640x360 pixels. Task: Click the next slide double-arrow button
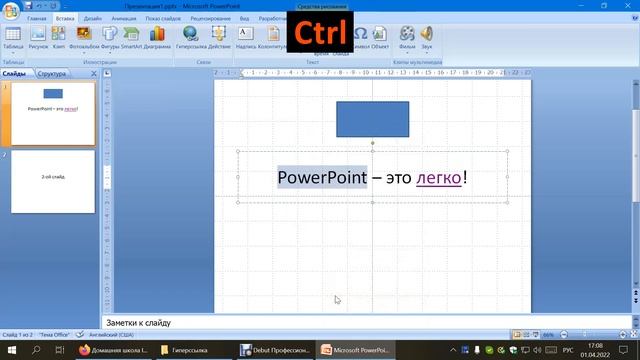(636, 300)
